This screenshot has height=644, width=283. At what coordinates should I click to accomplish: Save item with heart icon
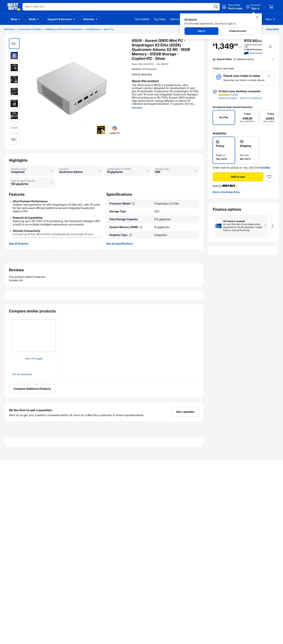pyautogui.click(x=269, y=177)
